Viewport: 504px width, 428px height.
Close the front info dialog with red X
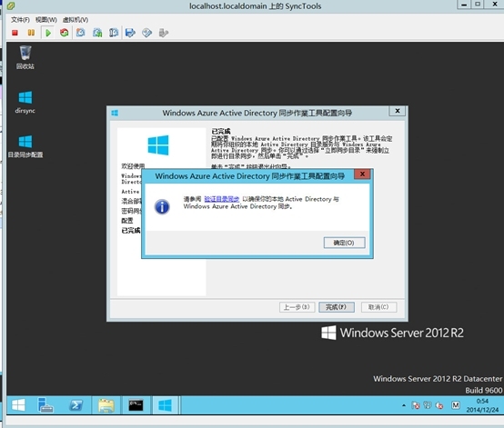coord(362,174)
